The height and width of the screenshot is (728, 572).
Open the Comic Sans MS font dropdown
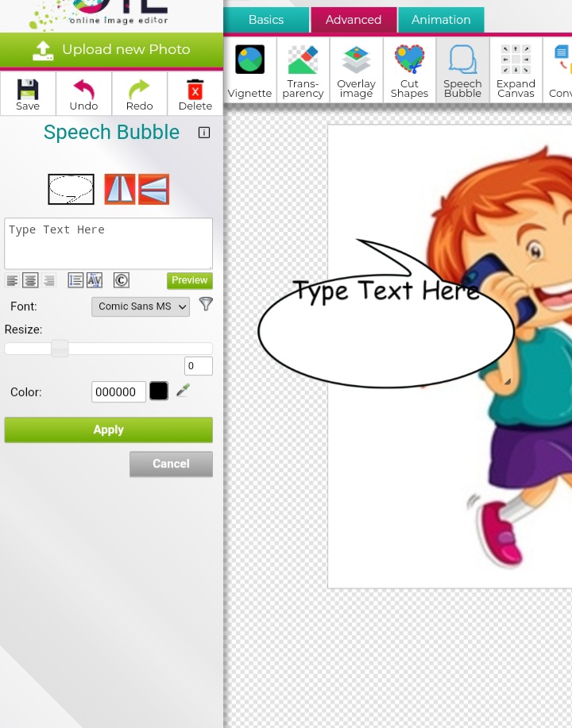141,306
